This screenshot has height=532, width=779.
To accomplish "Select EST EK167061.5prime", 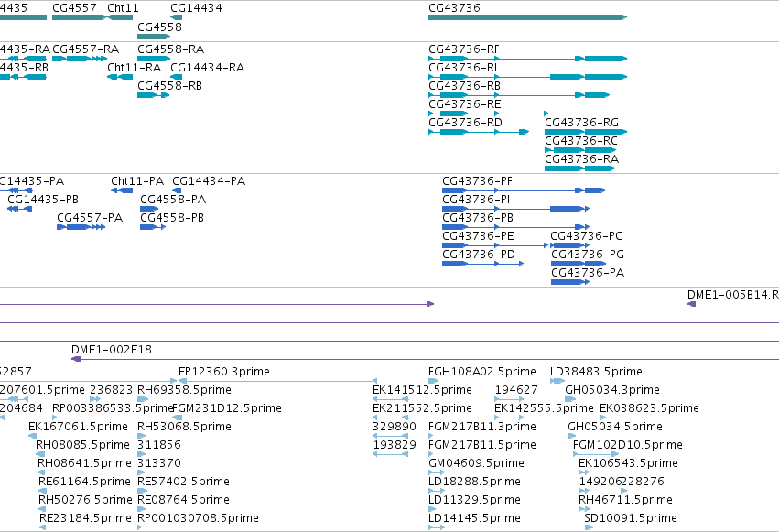I will [x=32, y=437].
